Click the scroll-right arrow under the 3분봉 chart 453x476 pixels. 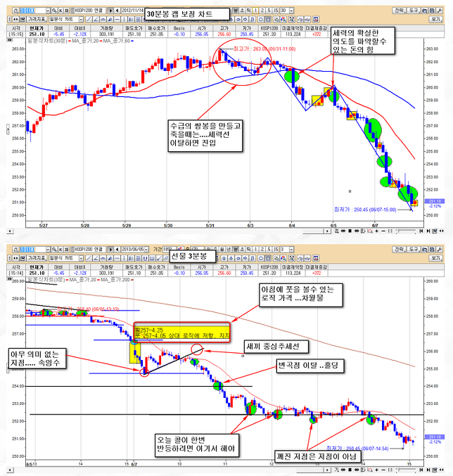tap(327, 470)
